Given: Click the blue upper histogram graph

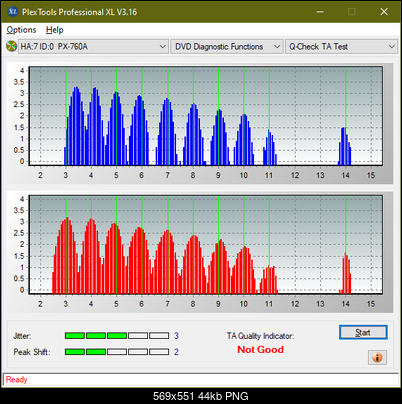Looking at the screenshot, I should 206,116.
